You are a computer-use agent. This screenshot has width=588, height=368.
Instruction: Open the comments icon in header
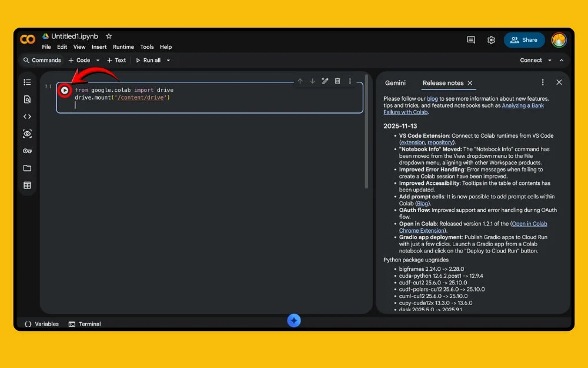point(471,40)
